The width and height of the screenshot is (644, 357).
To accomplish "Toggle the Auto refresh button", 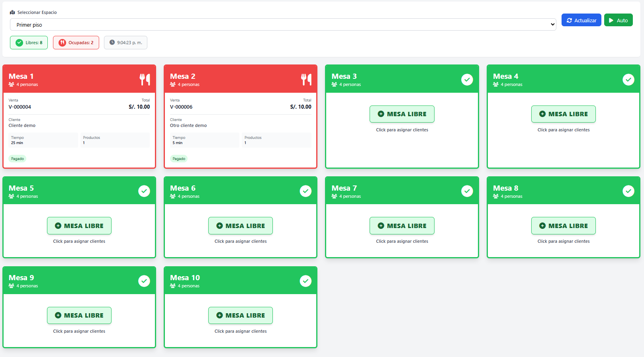I will pos(619,20).
